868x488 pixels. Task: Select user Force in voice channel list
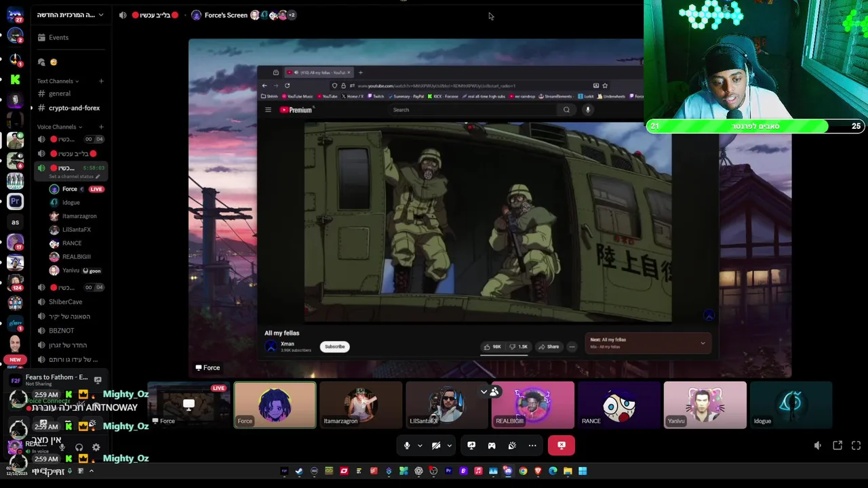(69, 189)
